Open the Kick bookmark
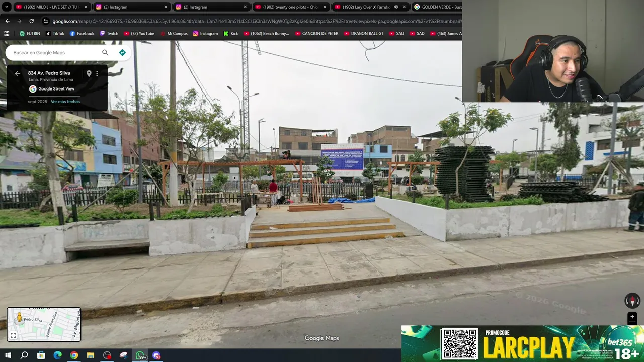 pyautogui.click(x=231, y=33)
